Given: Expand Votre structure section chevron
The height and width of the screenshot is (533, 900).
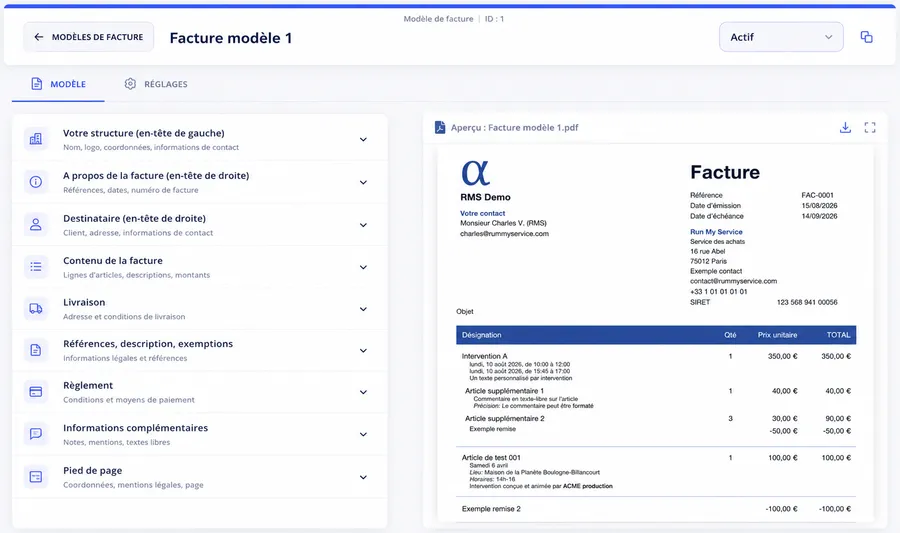Looking at the screenshot, I should [x=363, y=139].
